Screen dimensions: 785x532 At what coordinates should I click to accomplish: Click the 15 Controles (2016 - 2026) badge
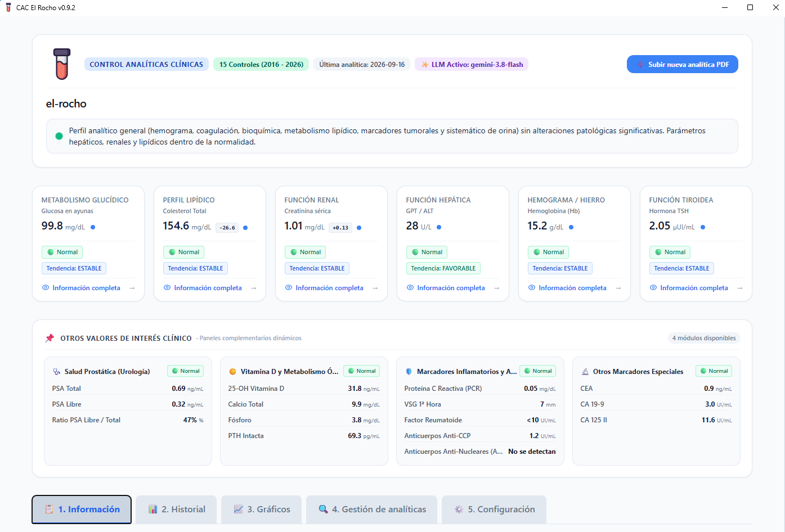pyautogui.click(x=261, y=64)
